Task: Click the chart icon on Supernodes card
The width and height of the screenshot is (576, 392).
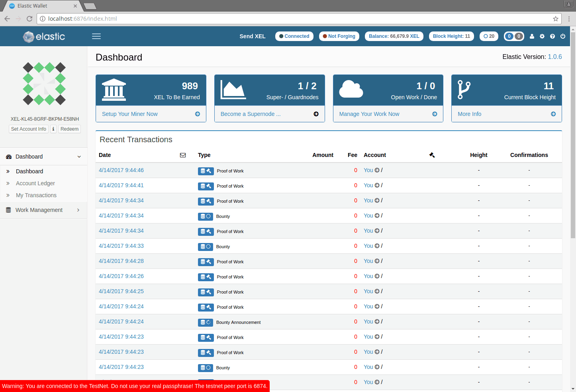Action: point(233,90)
